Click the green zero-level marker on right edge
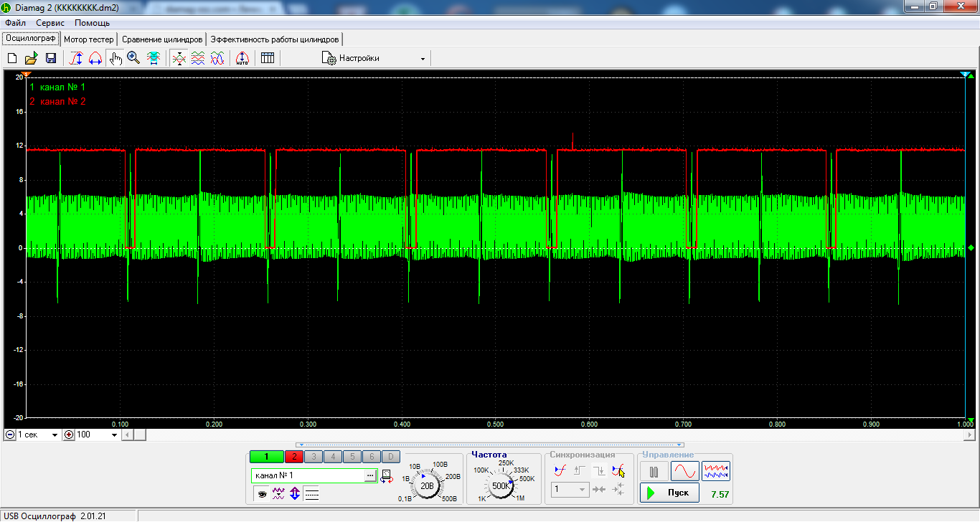Screen dimensions: 980x522 971,248
